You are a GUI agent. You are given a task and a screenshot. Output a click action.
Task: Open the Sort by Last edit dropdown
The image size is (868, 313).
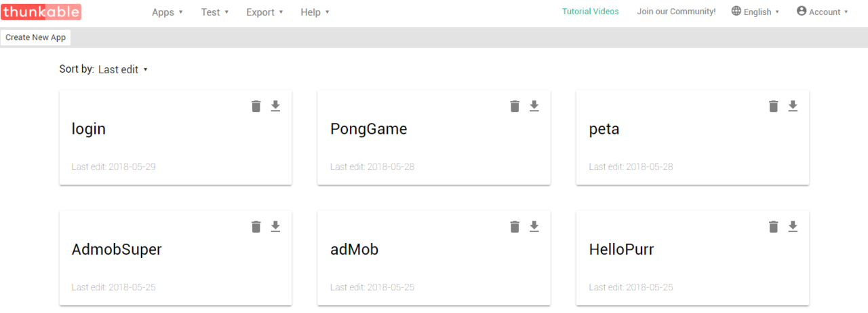(123, 69)
